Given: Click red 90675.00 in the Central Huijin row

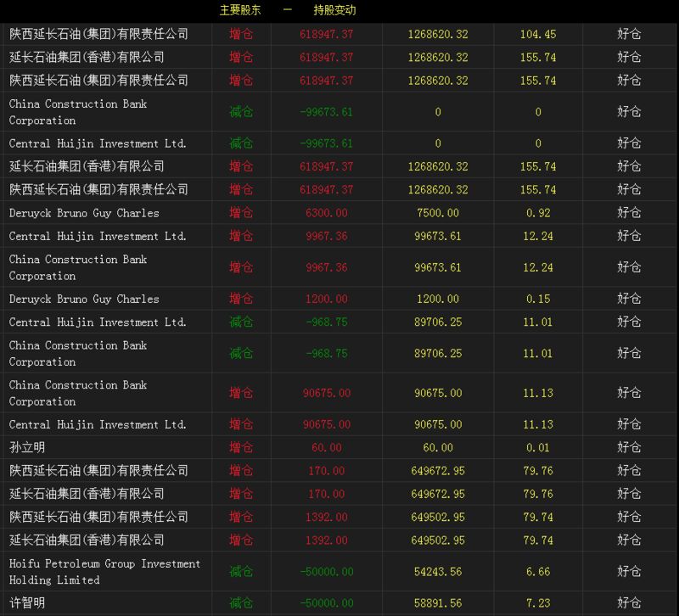Looking at the screenshot, I should (x=327, y=424).
